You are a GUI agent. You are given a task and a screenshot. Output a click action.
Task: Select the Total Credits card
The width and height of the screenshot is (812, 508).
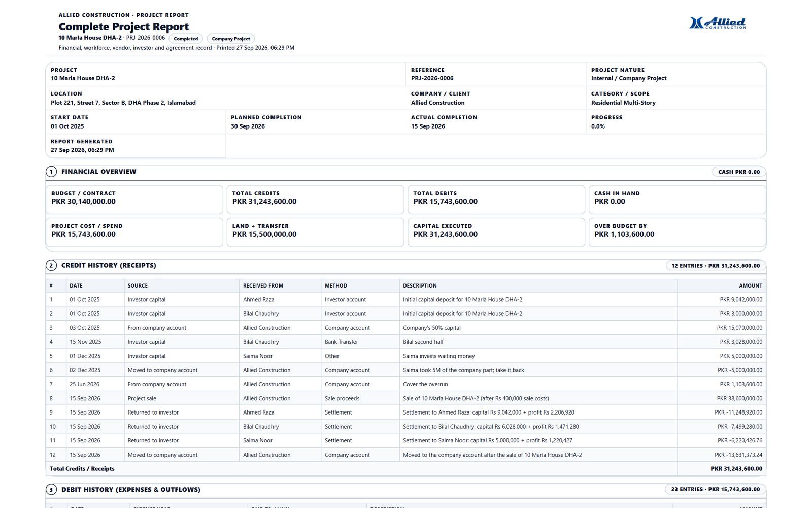coord(315,200)
